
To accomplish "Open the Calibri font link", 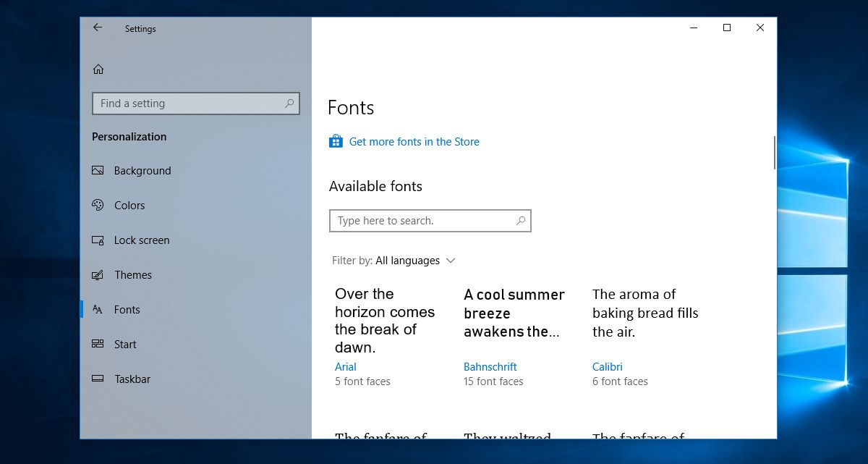I will coord(608,367).
